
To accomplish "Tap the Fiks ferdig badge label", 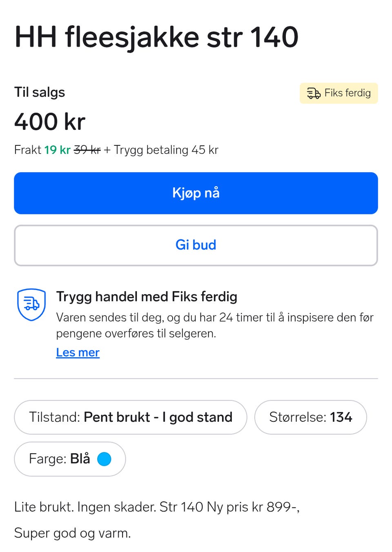I will pyautogui.click(x=347, y=93).
